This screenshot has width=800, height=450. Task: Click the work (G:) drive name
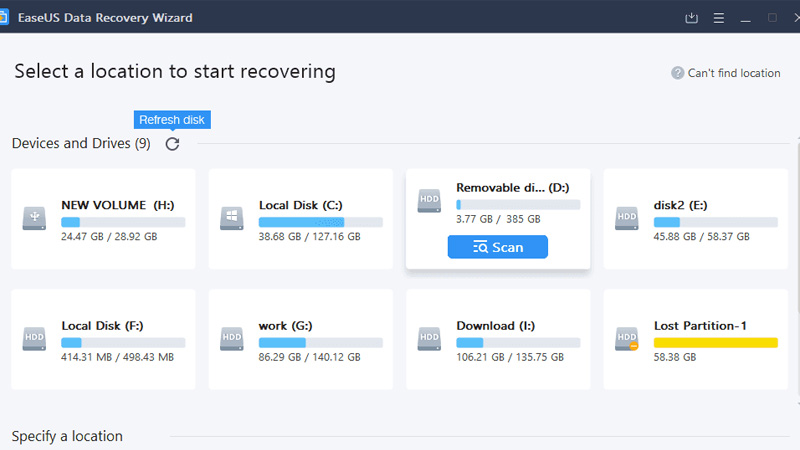coord(285,326)
